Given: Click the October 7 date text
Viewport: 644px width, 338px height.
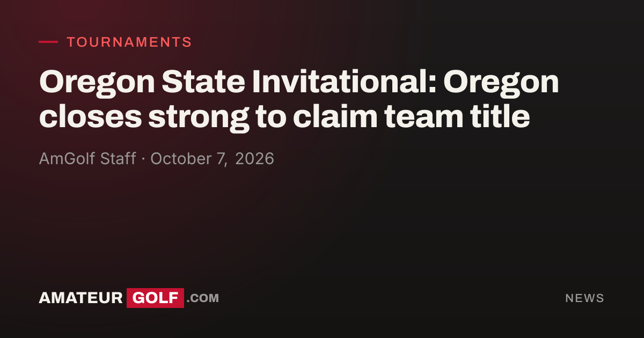Looking at the screenshot, I should tap(188, 159).
